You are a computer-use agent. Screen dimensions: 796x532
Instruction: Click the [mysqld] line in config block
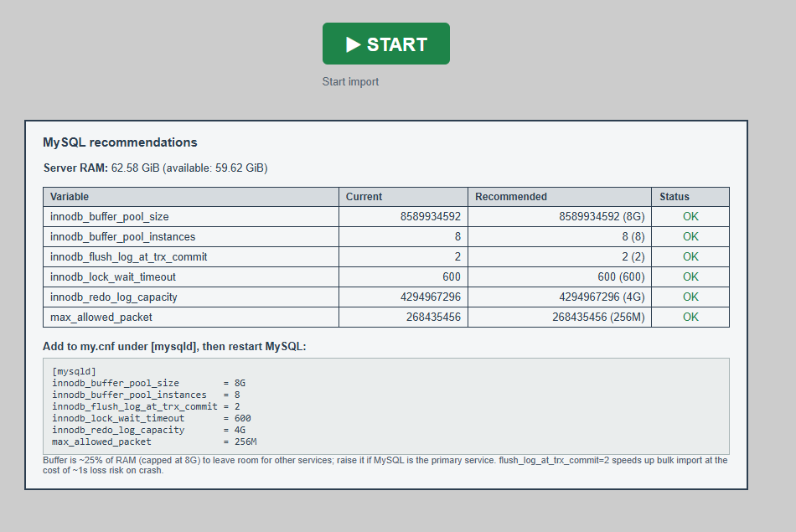74,372
